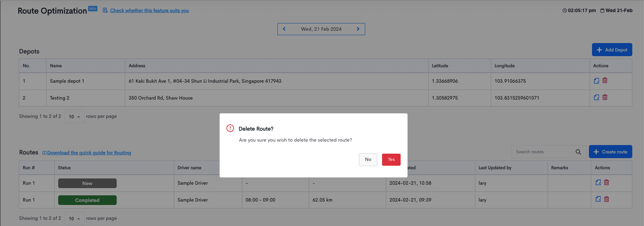This screenshot has width=644, height=226.
Task: Focus the Search routes input field
Action: coord(542,152)
